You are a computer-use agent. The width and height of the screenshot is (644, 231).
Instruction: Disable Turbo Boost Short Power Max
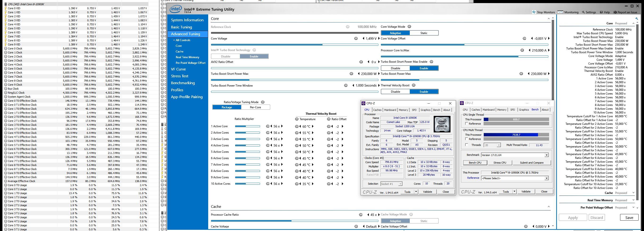click(x=395, y=68)
